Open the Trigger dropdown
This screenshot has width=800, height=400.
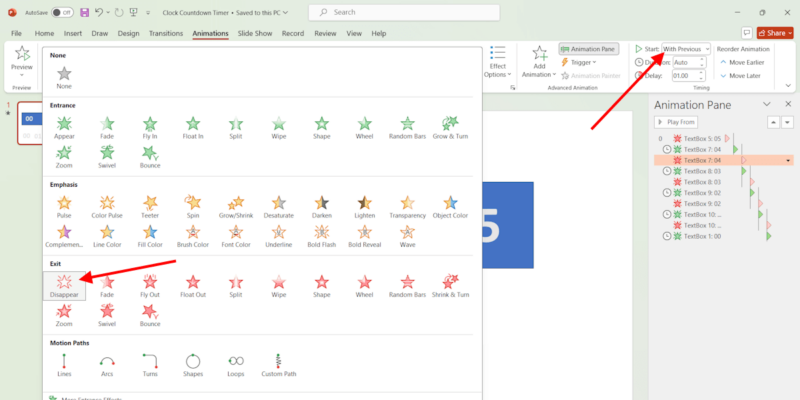579,62
